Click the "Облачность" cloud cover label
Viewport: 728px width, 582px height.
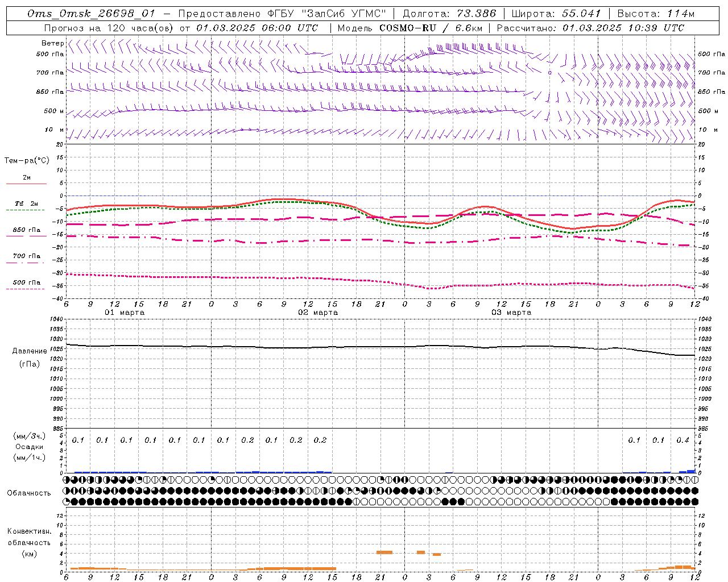coord(29,493)
